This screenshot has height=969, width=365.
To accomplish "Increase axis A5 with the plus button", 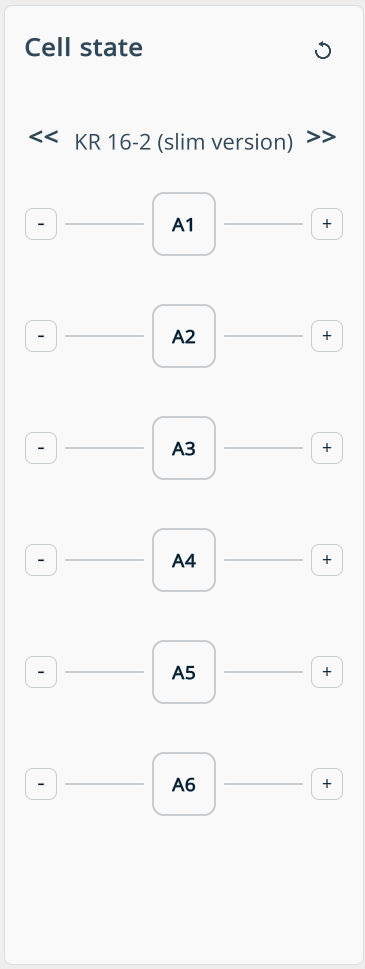I will pos(327,672).
